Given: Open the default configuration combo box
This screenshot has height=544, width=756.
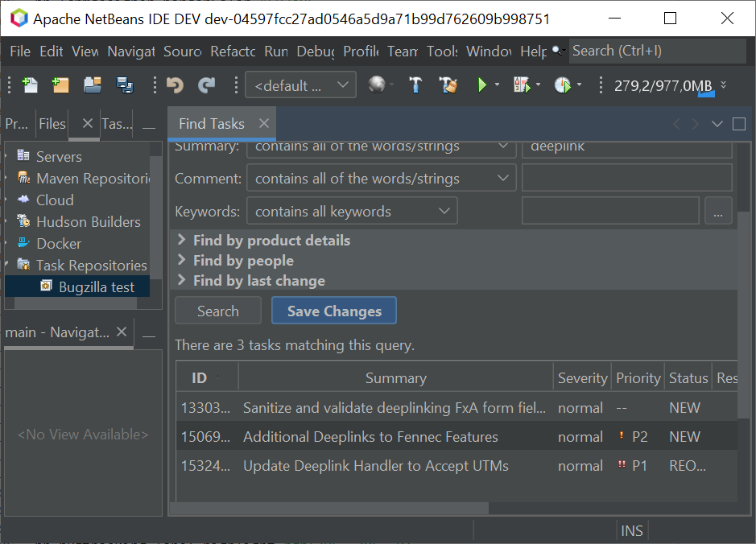Looking at the screenshot, I should point(300,84).
